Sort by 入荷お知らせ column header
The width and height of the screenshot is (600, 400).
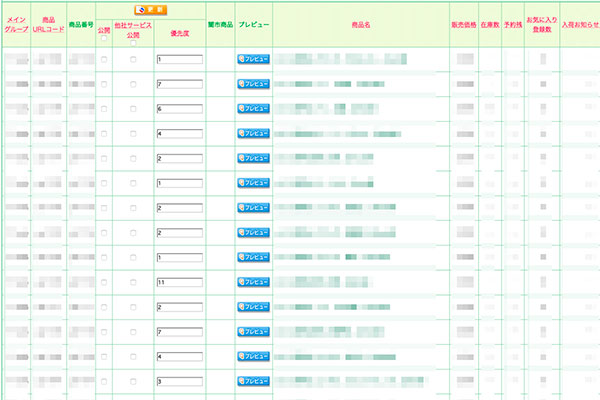point(580,25)
